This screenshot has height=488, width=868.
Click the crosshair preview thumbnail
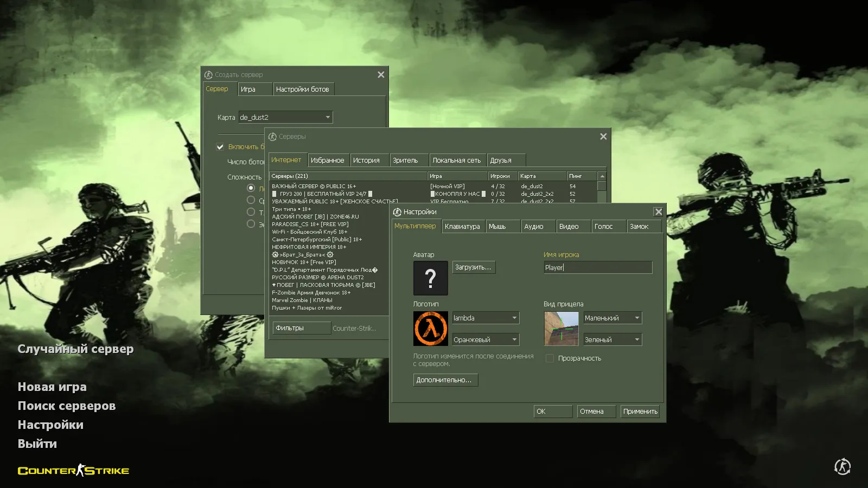click(x=561, y=329)
